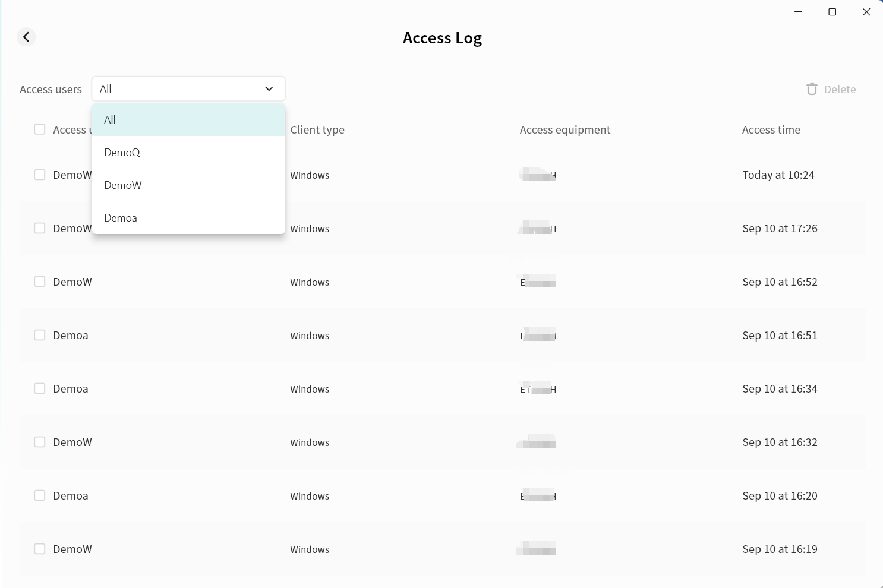Click the Delete text button
The height and width of the screenshot is (588, 883).
840,90
